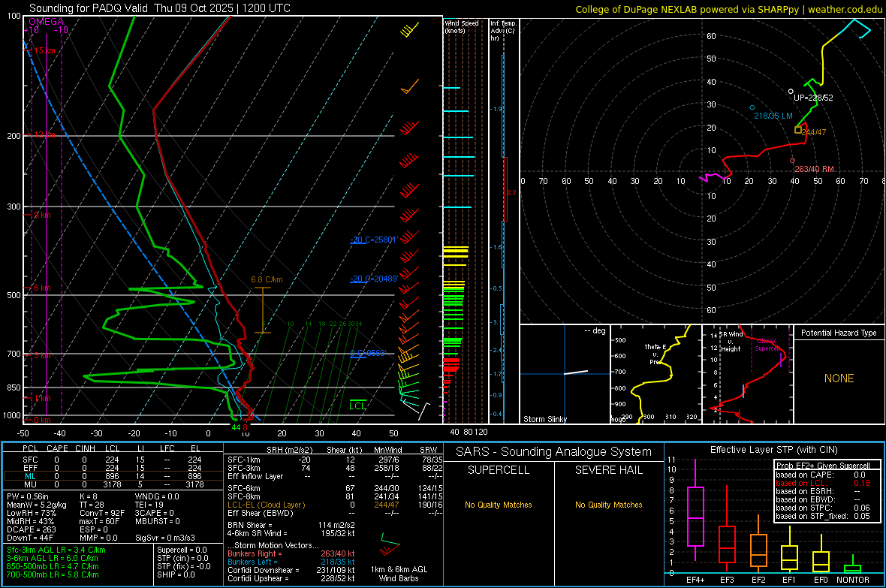Select the SFC-1km shear row label
The height and width of the screenshot is (588, 886).
click(244, 460)
